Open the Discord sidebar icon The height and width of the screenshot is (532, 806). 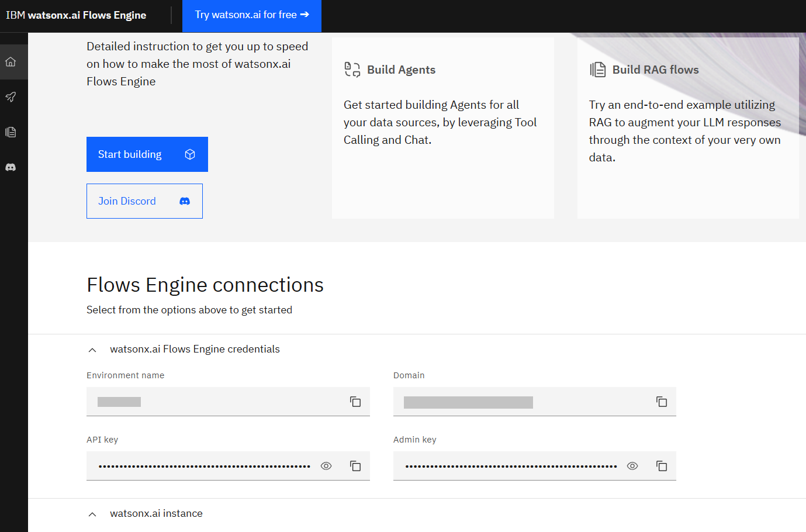11,167
